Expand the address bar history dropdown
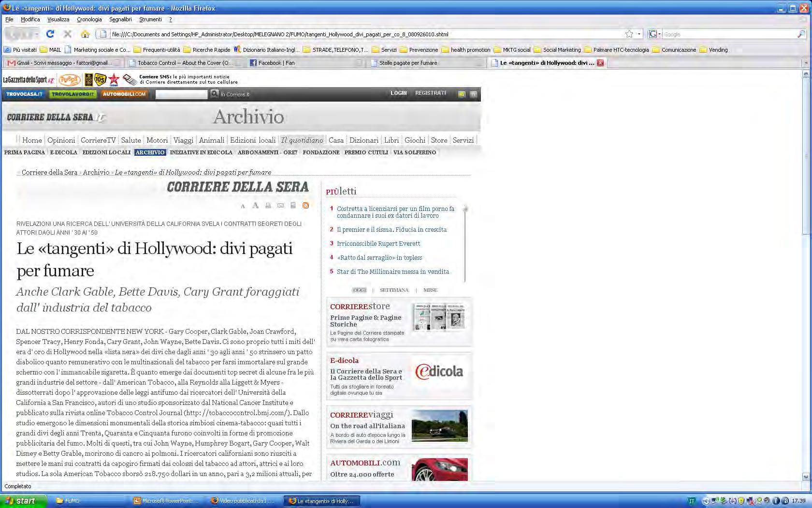 tap(639, 34)
